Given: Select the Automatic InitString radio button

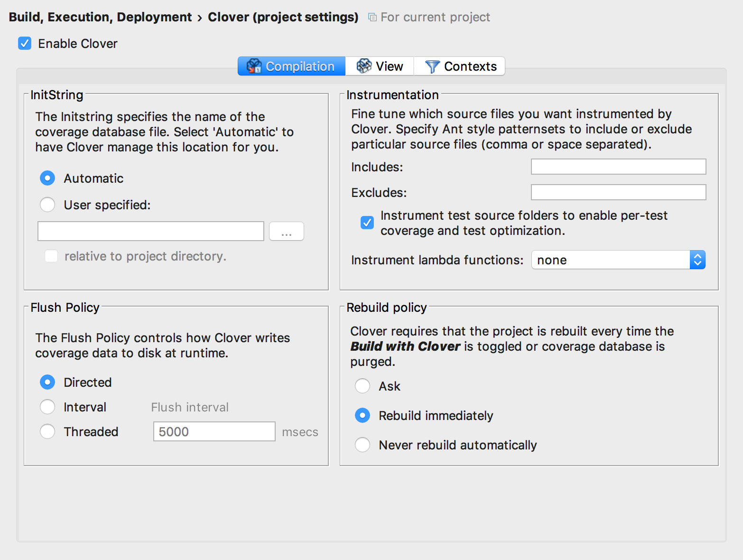Looking at the screenshot, I should click(x=47, y=178).
